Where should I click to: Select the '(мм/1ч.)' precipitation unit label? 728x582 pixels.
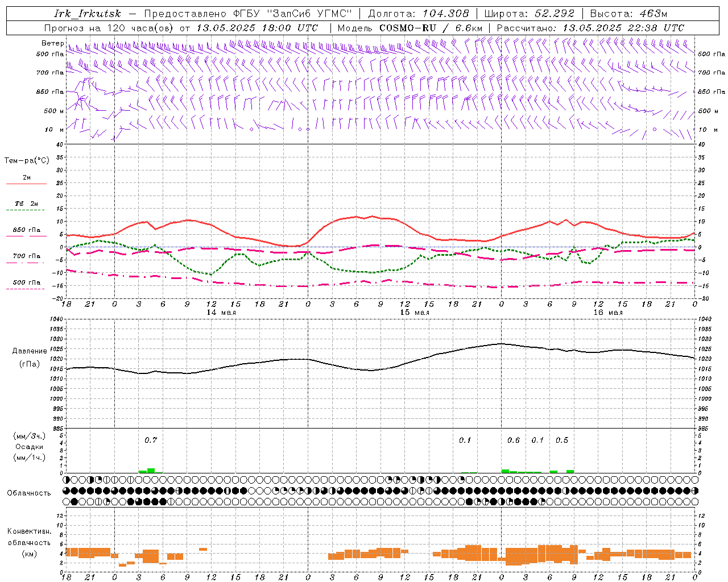30,458
